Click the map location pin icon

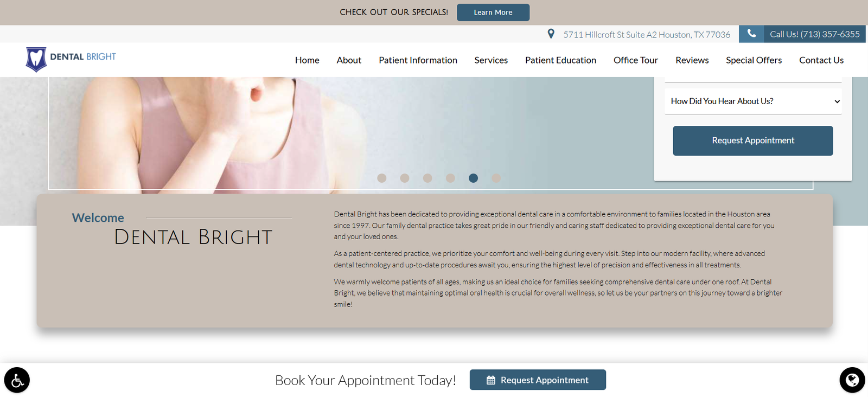click(x=551, y=34)
